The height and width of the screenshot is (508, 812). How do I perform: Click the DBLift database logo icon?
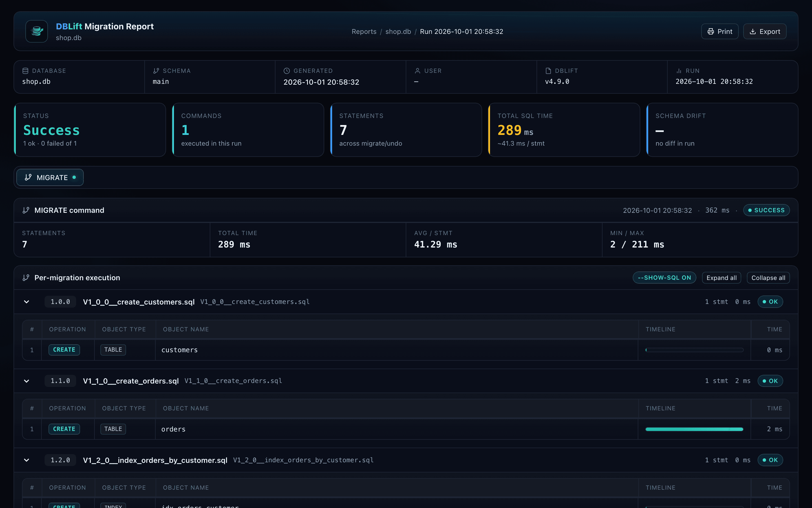(x=37, y=31)
